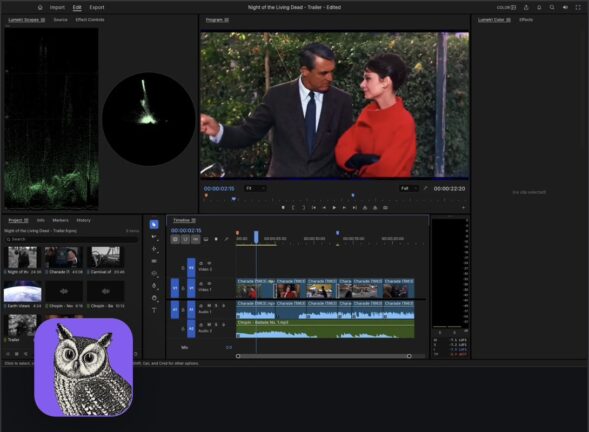Toggle nest sequences insert mode in timeline
Viewport: 589px width, 432px height.
pos(175,239)
